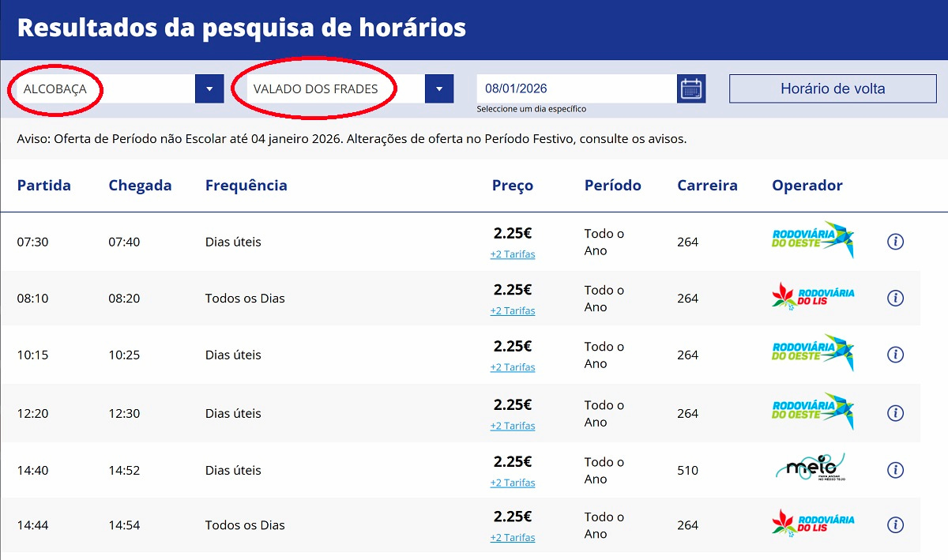
Task: Click the Partida column header
Action: click(44, 186)
